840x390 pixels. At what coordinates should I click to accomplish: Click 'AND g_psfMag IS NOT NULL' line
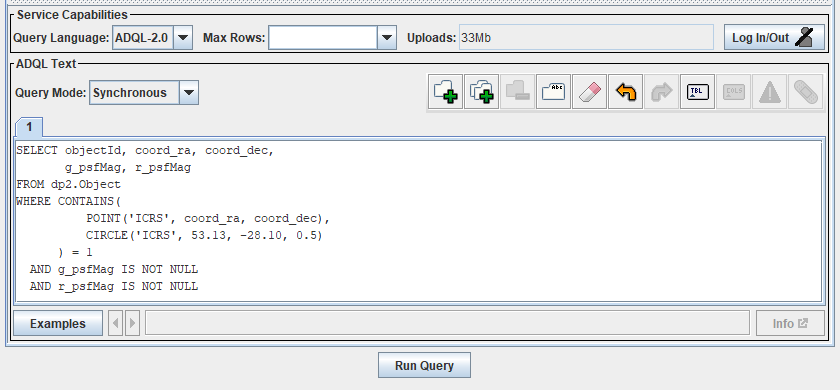coord(114,269)
